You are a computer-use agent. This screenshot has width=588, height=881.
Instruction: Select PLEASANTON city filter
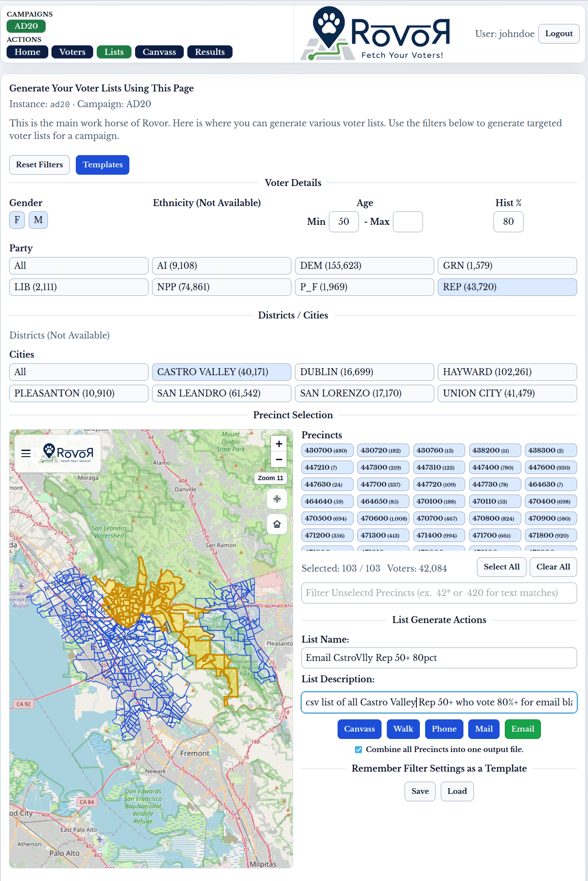click(x=78, y=393)
